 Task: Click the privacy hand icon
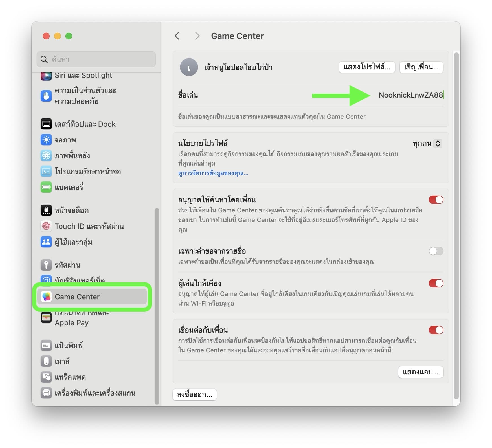(46, 96)
